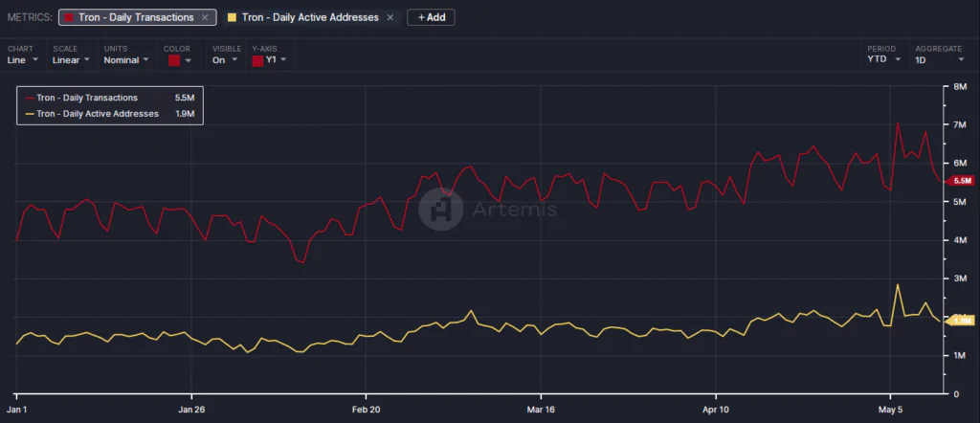Open the Scale Linear dropdown
The height and width of the screenshot is (423, 980).
(71, 60)
